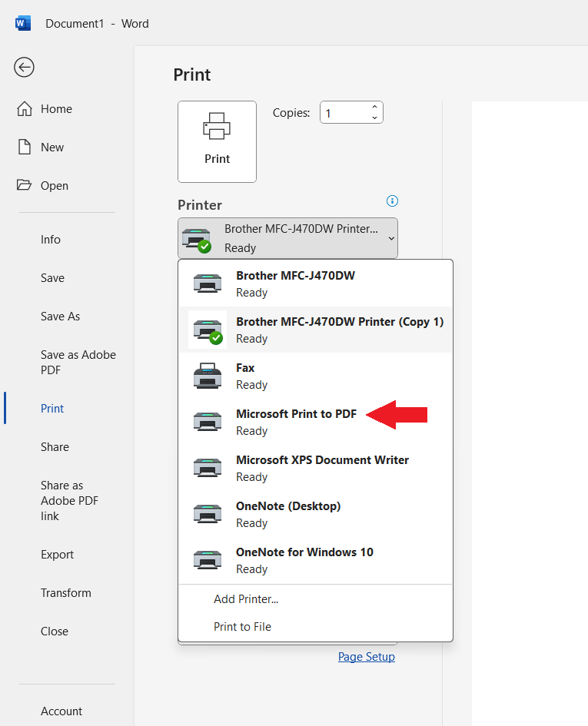This screenshot has width=588, height=726.
Task: Decrease copies with the down arrow
Action: pos(374,118)
